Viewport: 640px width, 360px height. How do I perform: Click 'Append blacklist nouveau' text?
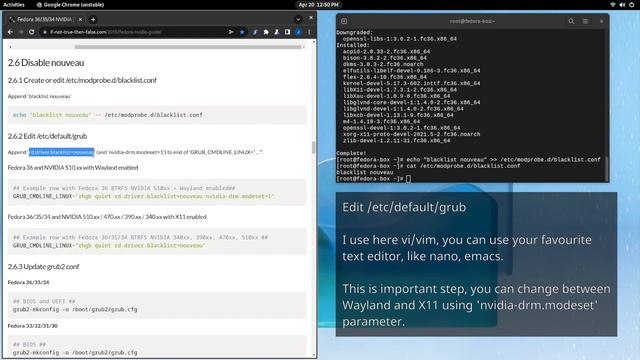coord(40,96)
